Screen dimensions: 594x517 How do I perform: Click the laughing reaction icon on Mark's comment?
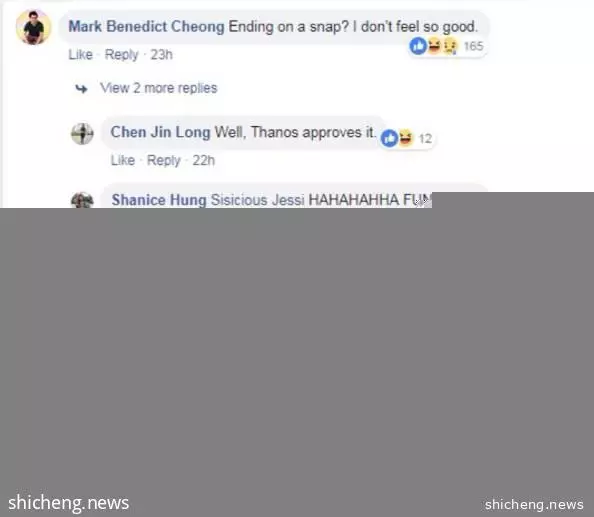434,46
